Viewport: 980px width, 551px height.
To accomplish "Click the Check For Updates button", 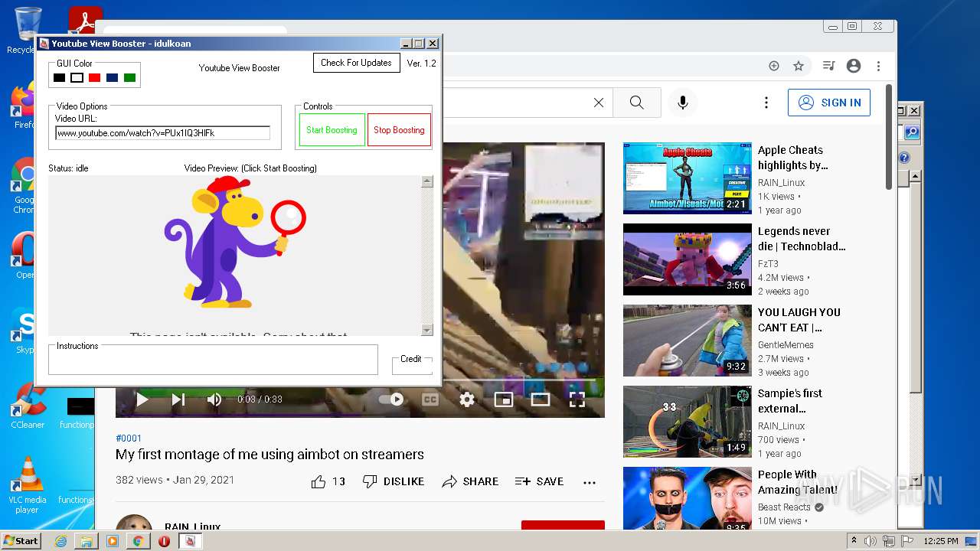I will (356, 63).
